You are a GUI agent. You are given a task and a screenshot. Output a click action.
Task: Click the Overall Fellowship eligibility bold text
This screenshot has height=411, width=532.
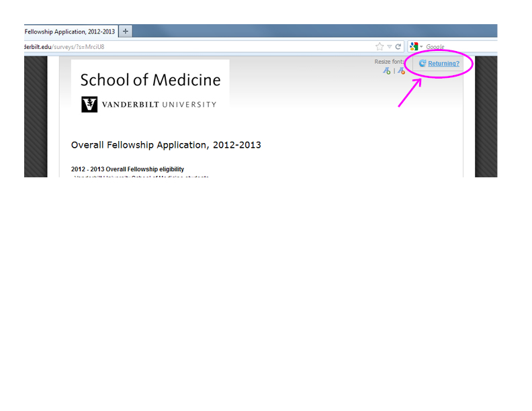coord(128,169)
